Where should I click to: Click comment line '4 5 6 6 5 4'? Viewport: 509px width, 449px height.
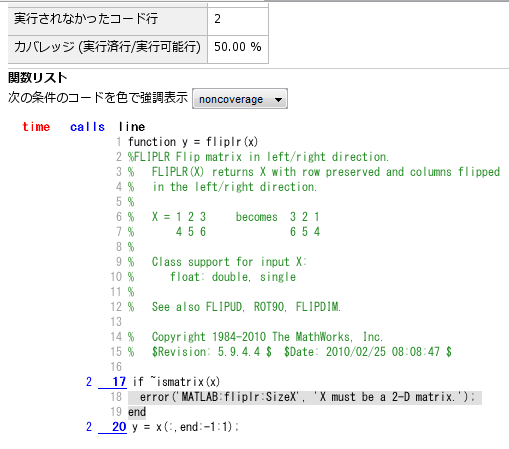point(248,232)
